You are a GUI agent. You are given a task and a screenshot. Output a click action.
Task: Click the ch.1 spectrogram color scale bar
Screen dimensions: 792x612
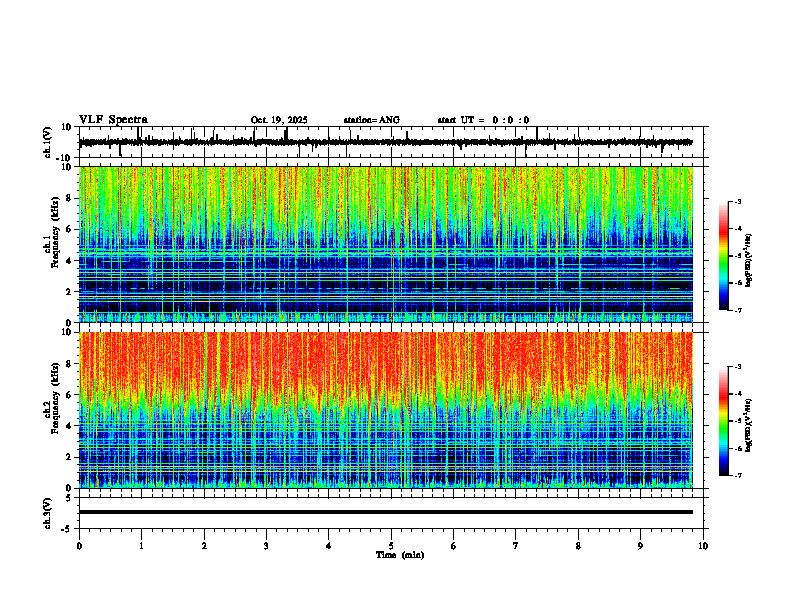coord(724,256)
